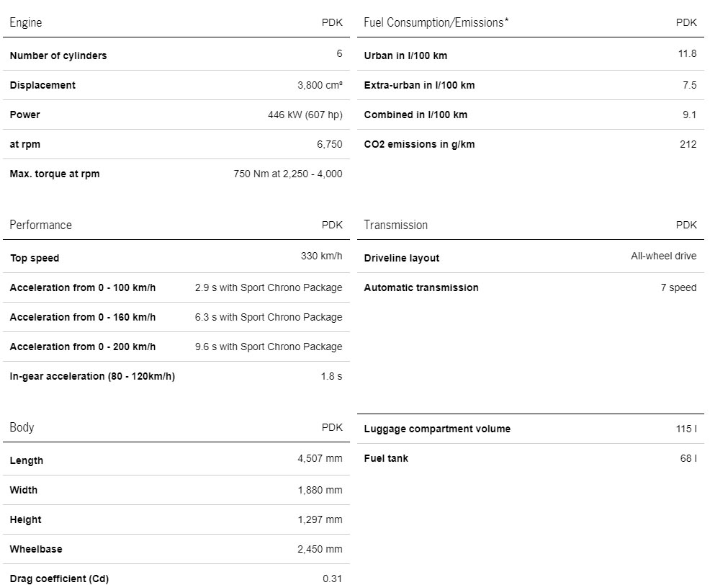Click the CO2 emissions value 212
The height and width of the screenshot is (585, 728).
688,144
